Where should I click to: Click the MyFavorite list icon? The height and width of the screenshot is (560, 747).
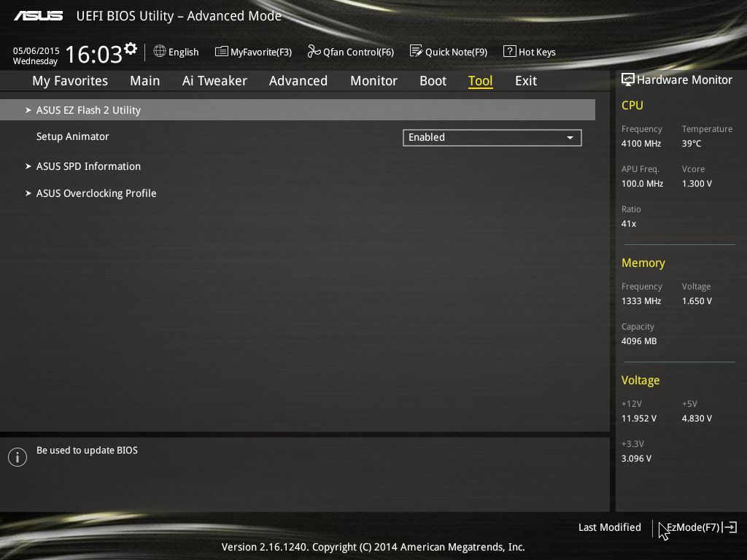tap(222, 52)
